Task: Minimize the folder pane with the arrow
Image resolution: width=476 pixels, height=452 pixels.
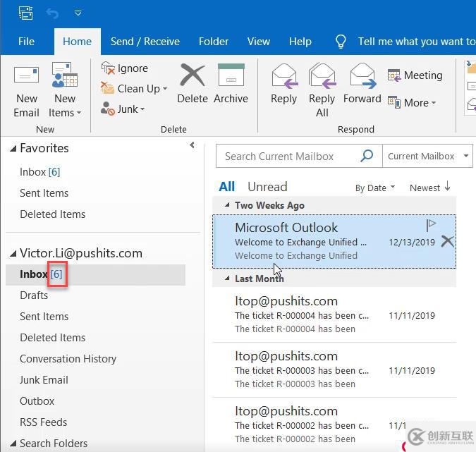Action: [192, 145]
